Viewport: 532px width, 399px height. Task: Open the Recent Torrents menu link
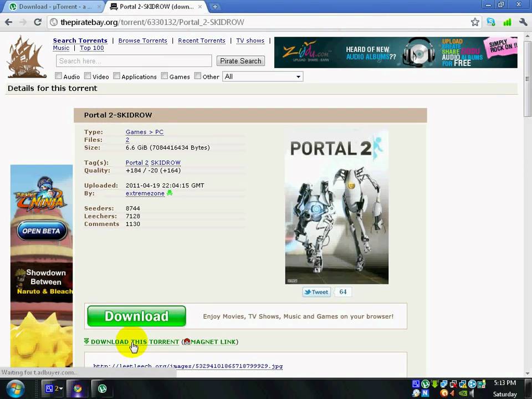click(202, 40)
